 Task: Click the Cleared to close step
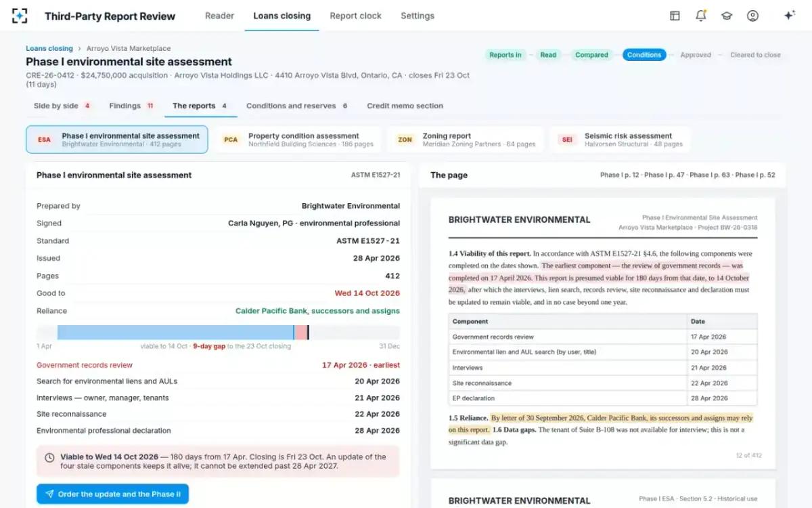coord(755,55)
